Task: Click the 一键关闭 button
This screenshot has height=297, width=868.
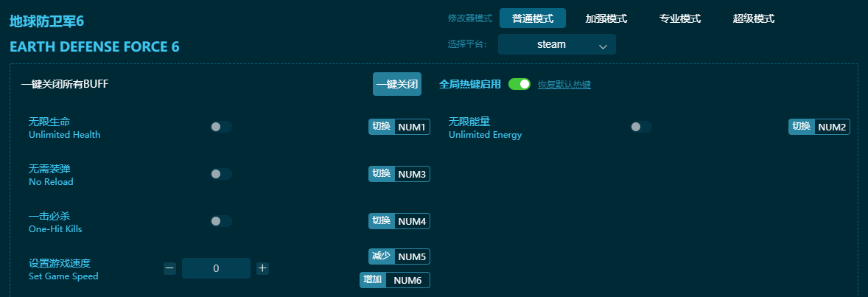Action: click(397, 84)
